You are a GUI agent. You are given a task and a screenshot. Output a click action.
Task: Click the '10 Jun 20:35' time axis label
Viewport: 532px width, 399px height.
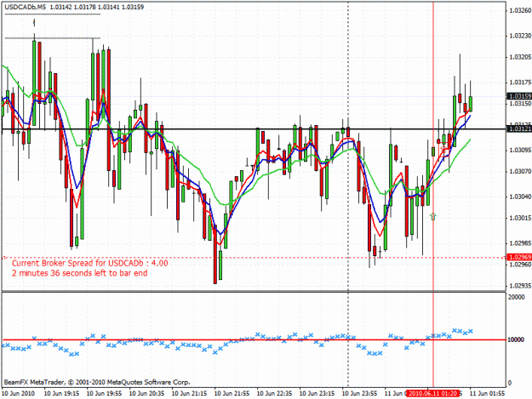tap(147, 394)
